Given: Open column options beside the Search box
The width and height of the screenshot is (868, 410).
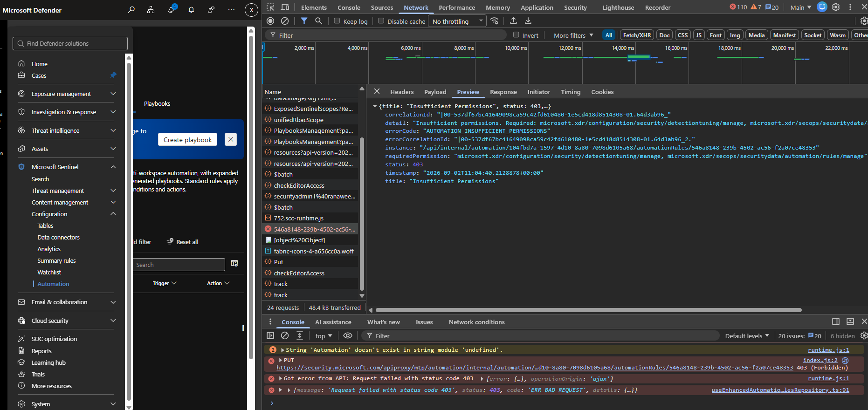Looking at the screenshot, I should pyautogui.click(x=234, y=264).
